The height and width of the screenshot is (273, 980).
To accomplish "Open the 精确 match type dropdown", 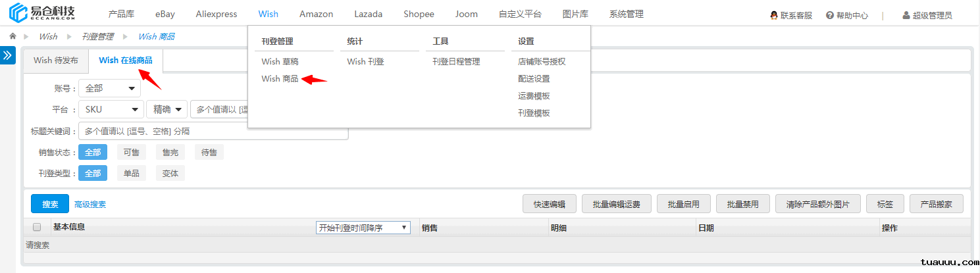I will (x=167, y=109).
